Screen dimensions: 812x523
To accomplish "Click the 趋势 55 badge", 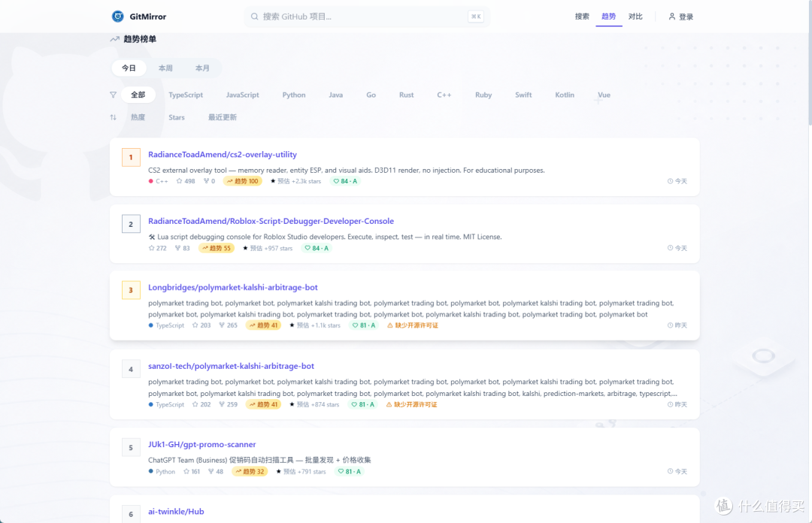I will click(217, 249).
